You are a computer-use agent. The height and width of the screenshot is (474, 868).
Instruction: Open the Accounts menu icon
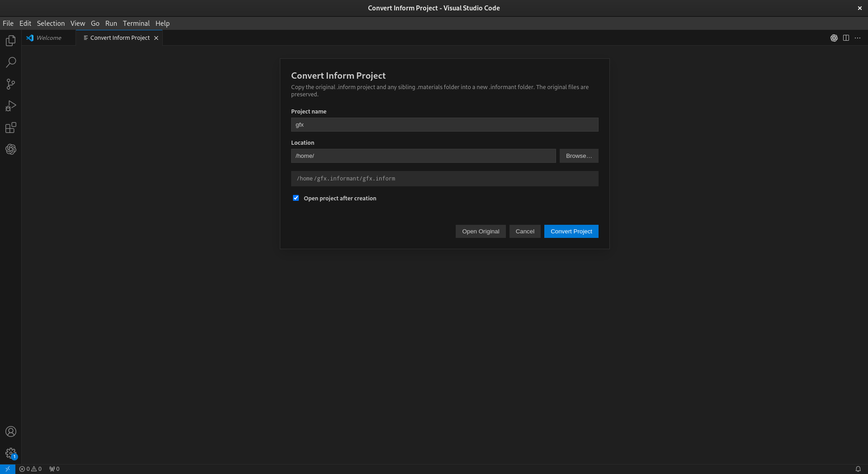11,431
